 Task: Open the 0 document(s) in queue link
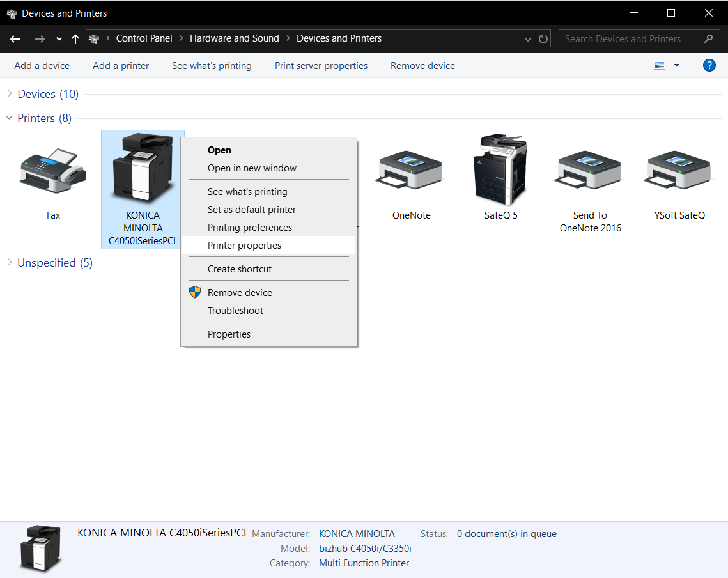point(506,533)
